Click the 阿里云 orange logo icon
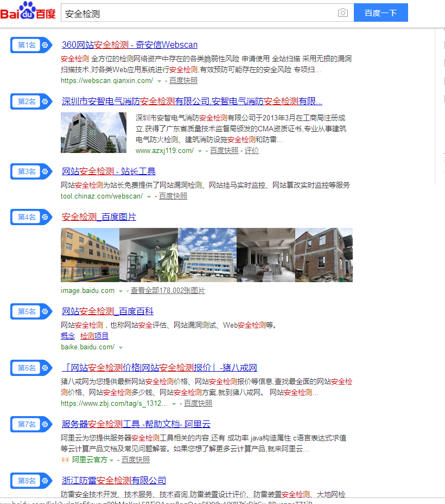Image resolution: width=445 pixels, height=504 pixels. click(x=65, y=460)
